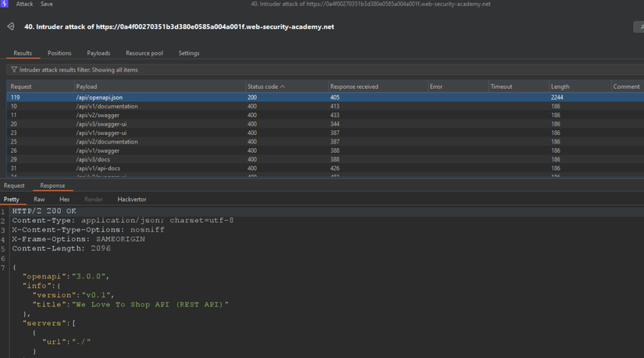Viewport: 644px width, 358px height.
Task: Click the filter funnel icon
Action: point(14,69)
